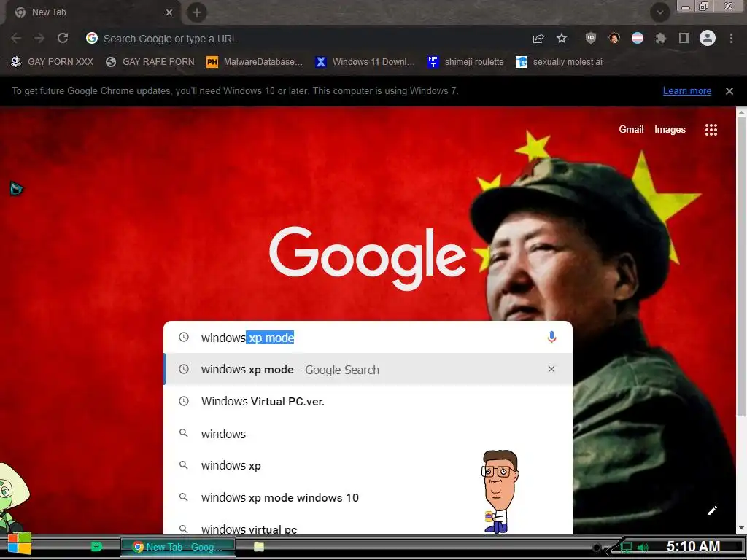Click the 5:10 AM taskbar clock
The width and height of the screenshot is (747, 560).
coord(693,547)
